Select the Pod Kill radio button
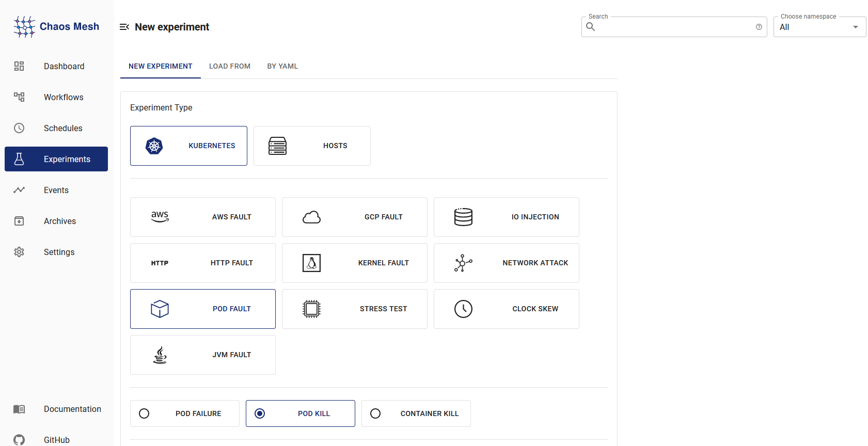Screen dimensions: 868x446 pyautogui.click(x=260, y=413)
